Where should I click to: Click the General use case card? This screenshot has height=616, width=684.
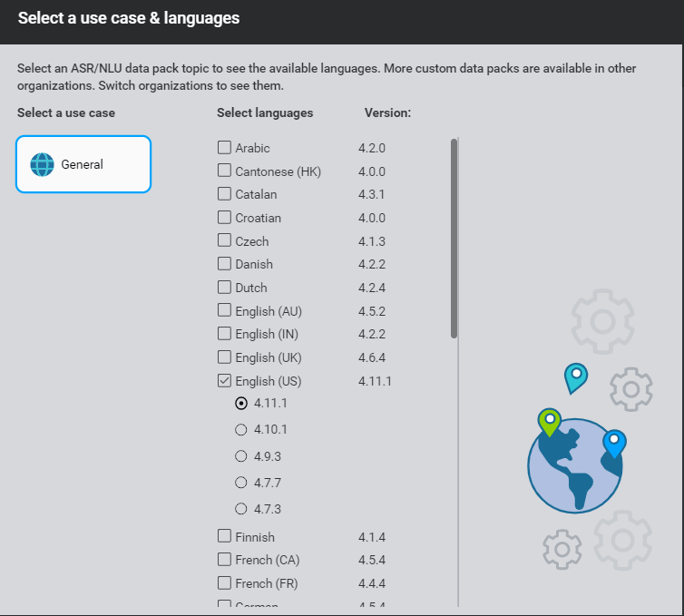tap(83, 164)
